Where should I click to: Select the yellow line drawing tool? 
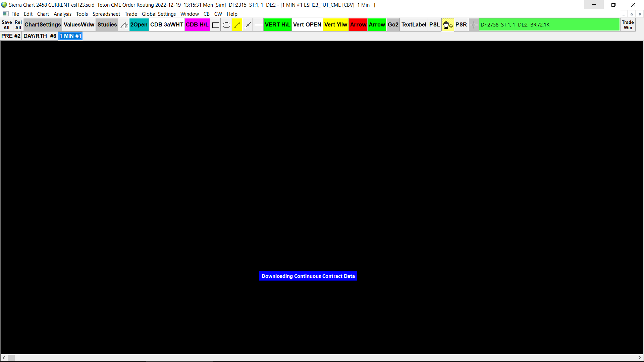pyautogui.click(x=237, y=25)
